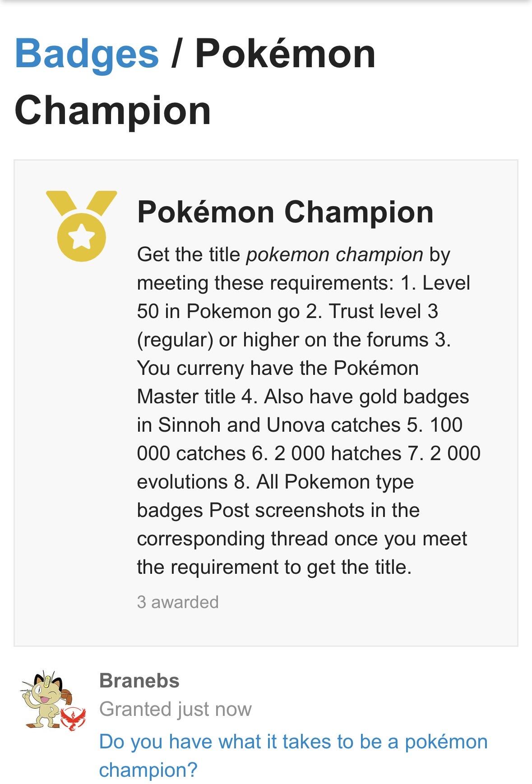532x784 pixels.
Task: Click the '3 awarded' count text
Action: tap(177, 602)
